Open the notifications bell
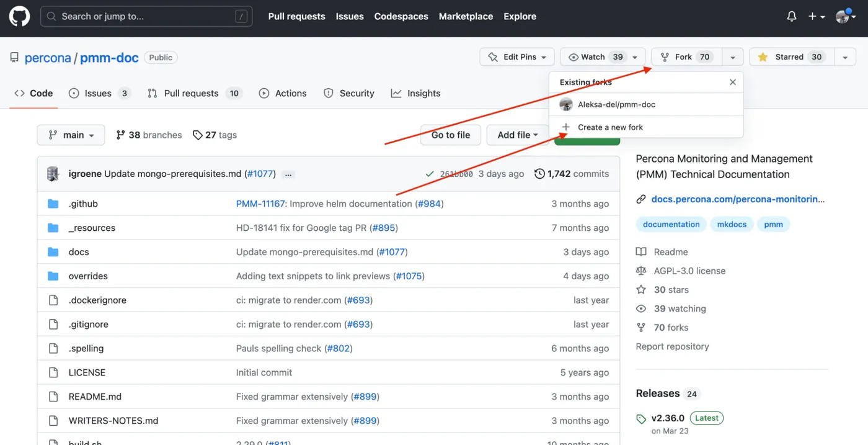868x445 pixels. tap(792, 17)
